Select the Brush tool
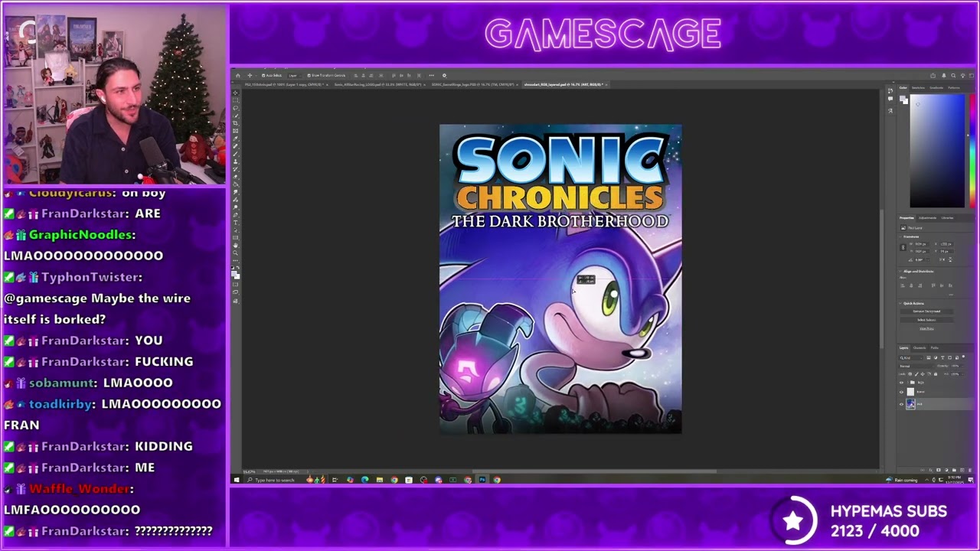 [235, 154]
